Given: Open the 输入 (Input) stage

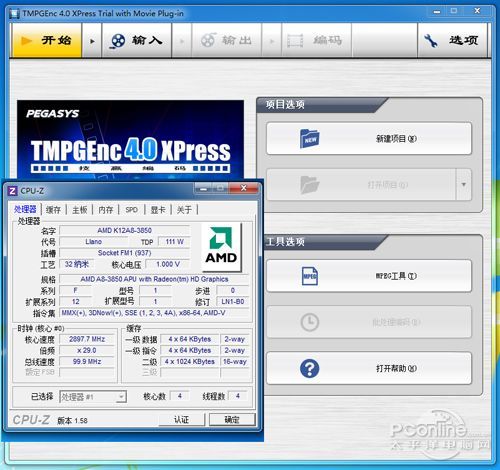Looking at the screenshot, I should (x=137, y=40).
